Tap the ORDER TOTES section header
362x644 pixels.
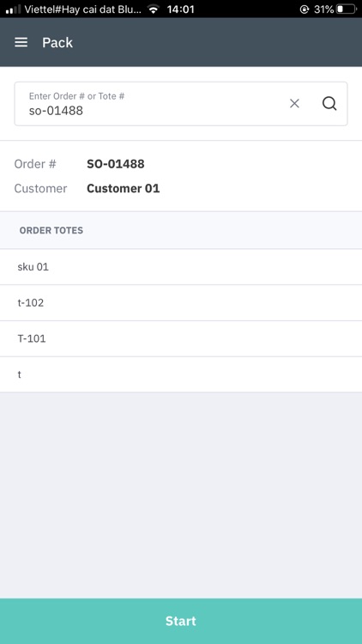(51, 230)
